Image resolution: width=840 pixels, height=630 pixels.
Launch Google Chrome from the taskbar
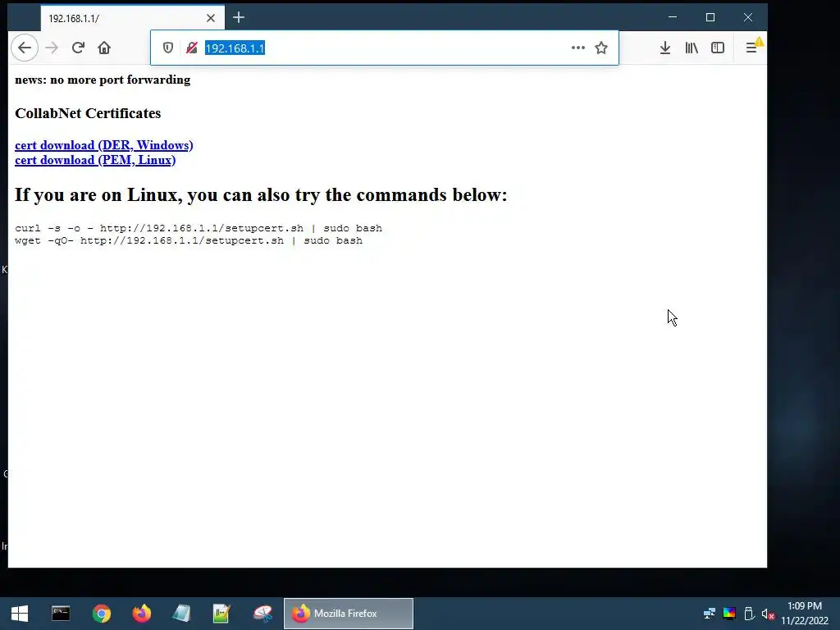101,614
